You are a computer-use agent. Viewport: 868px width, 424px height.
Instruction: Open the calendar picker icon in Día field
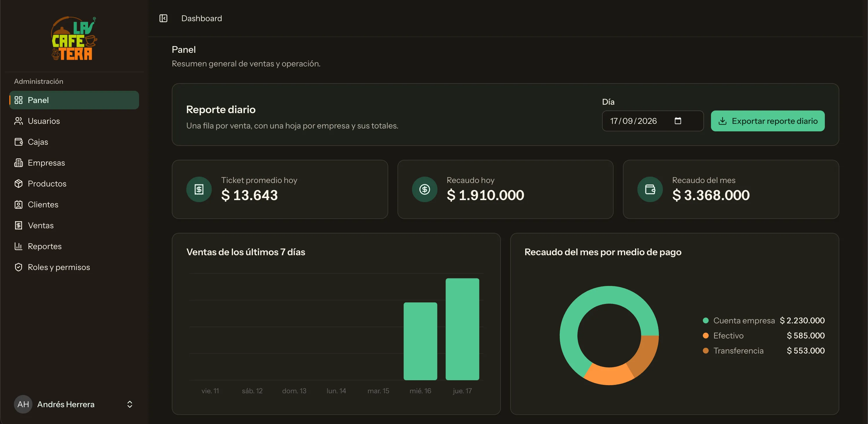pyautogui.click(x=678, y=121)
